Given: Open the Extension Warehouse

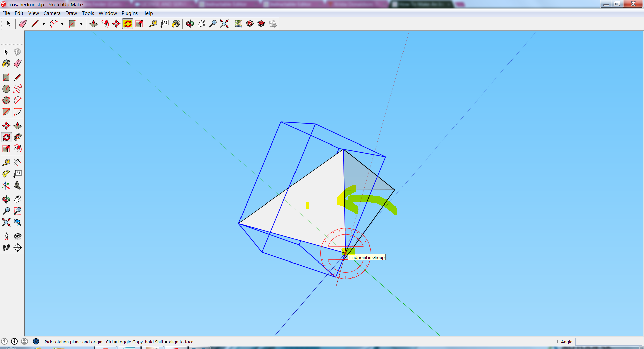Looking at the screenshot, I should coord(261,24).
